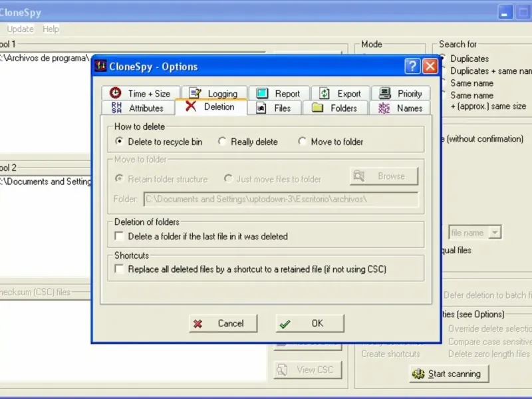Click Compare case sensitive option

pyautogui.click(x=489, y=341)
